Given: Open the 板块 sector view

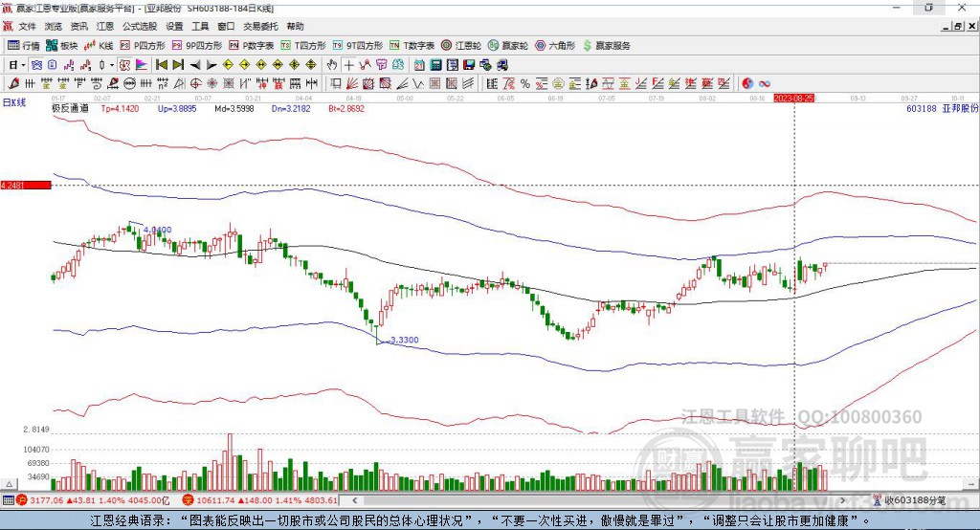Looking at the screenshot, I should tap(61, 46).
